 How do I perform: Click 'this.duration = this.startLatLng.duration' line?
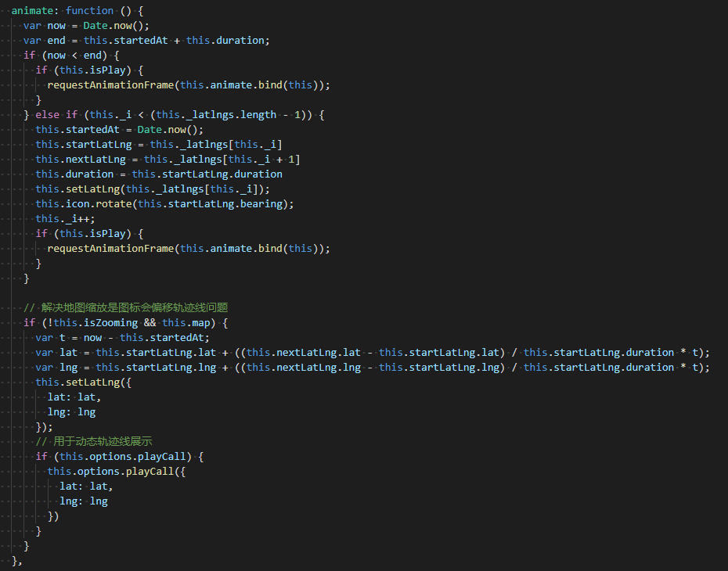(159, 174)
